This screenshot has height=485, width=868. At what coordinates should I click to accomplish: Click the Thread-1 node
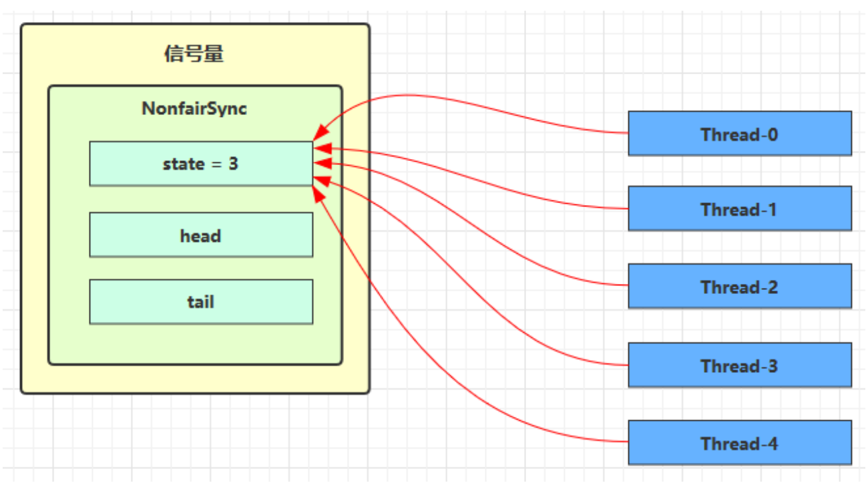[x=739, y=209]
